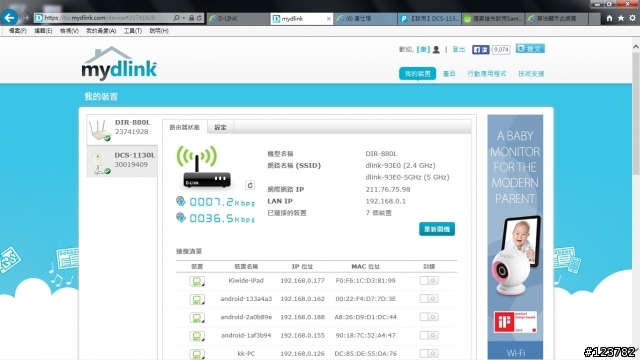The height and width of the screenshot is (360, 640).
Task: Click device icon for kk-PC row
Action: pyautogui.click(x=197, y=354)
